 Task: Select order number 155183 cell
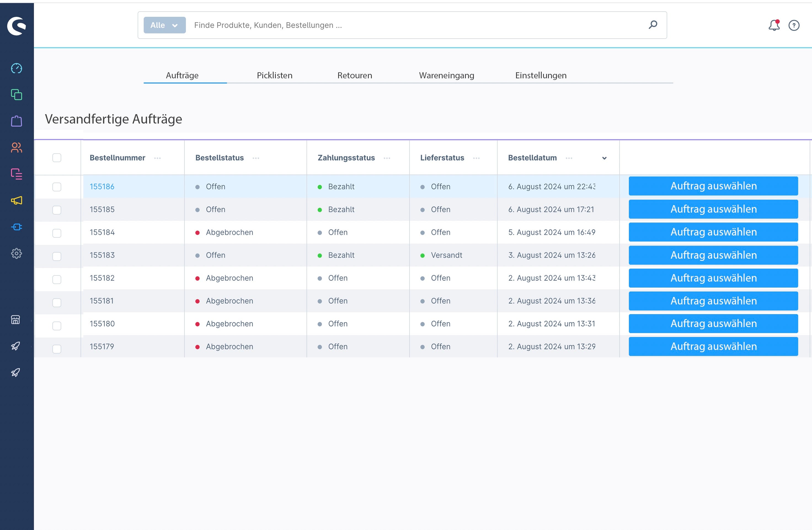102,255
